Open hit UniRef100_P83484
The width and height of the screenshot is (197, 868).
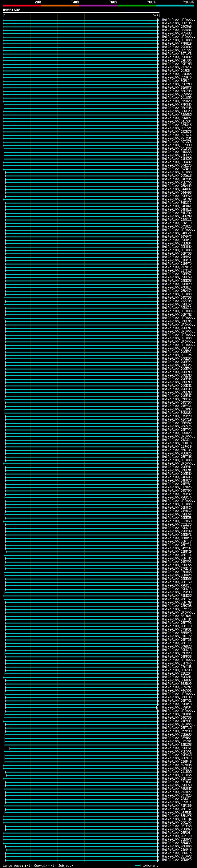click(177, 30)
